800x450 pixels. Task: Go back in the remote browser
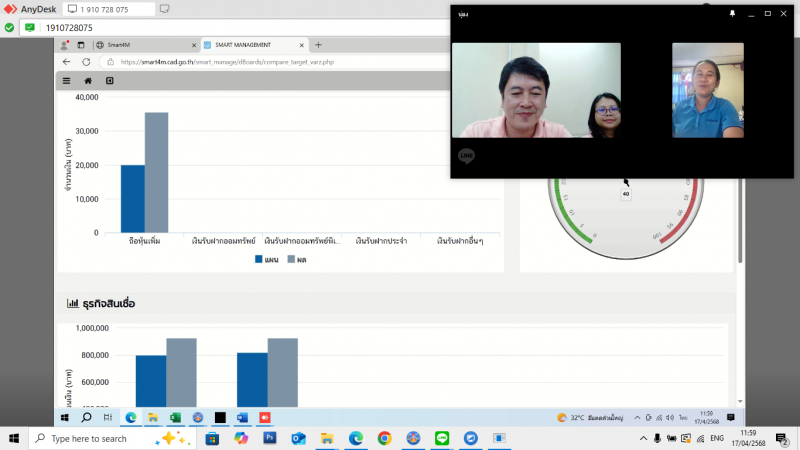click(x=66, y=62)
